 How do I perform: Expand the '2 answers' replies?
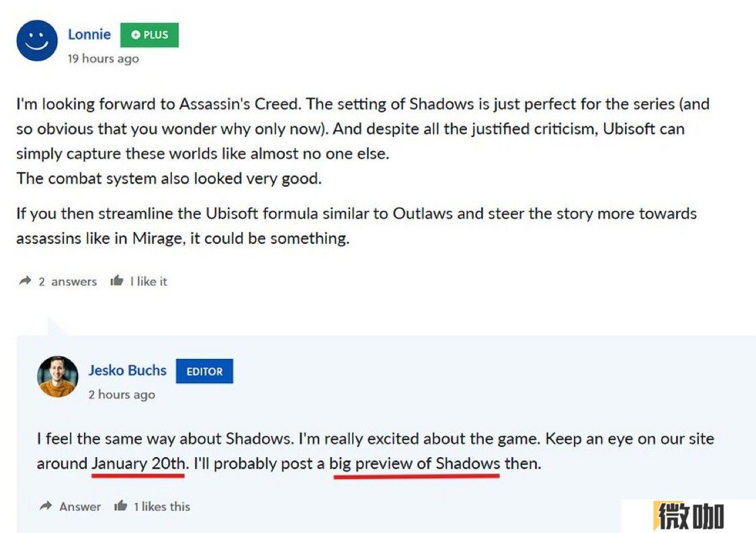[67, 282]
